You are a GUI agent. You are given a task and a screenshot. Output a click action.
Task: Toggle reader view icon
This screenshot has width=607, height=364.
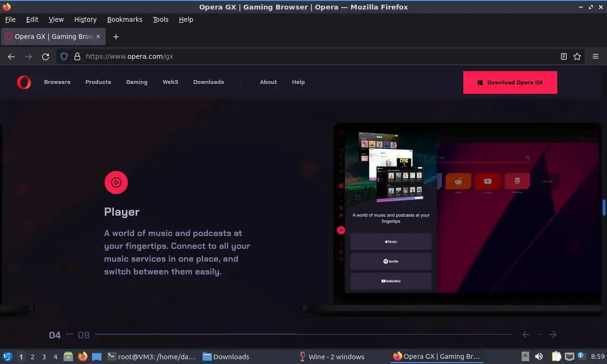[563, 56]
